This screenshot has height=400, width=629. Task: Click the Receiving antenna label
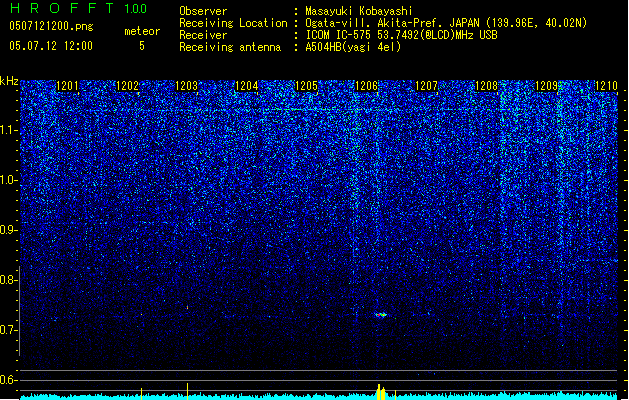[x=230, y=47]
